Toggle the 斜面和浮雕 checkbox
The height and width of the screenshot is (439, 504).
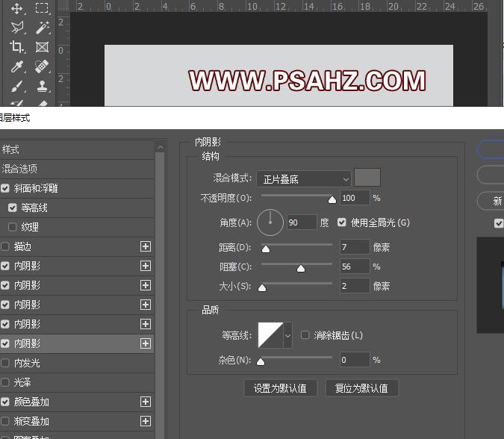4,188
